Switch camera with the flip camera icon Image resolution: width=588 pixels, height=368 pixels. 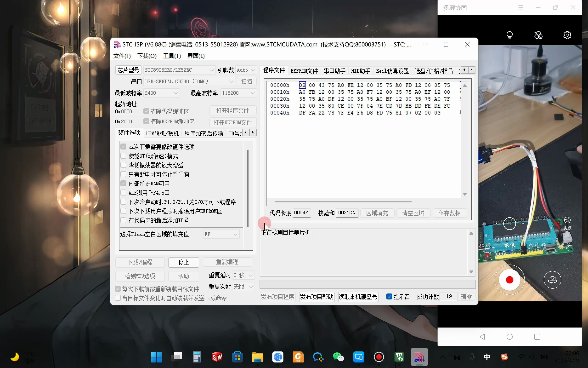(x=552, y=280)
